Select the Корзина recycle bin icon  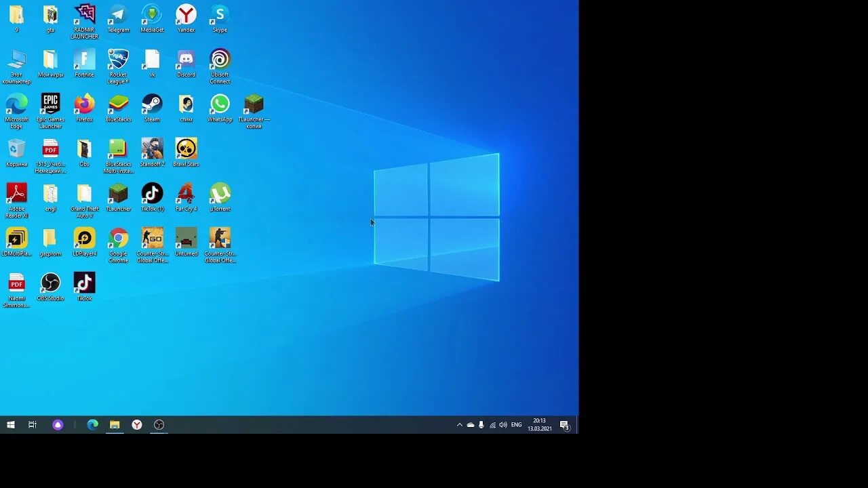click(16, 152)
